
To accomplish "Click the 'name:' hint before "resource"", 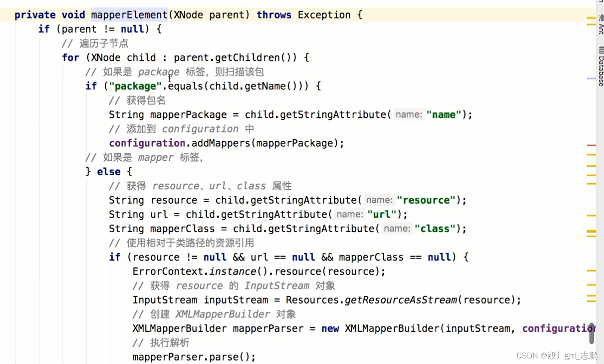I will point(379,200).
